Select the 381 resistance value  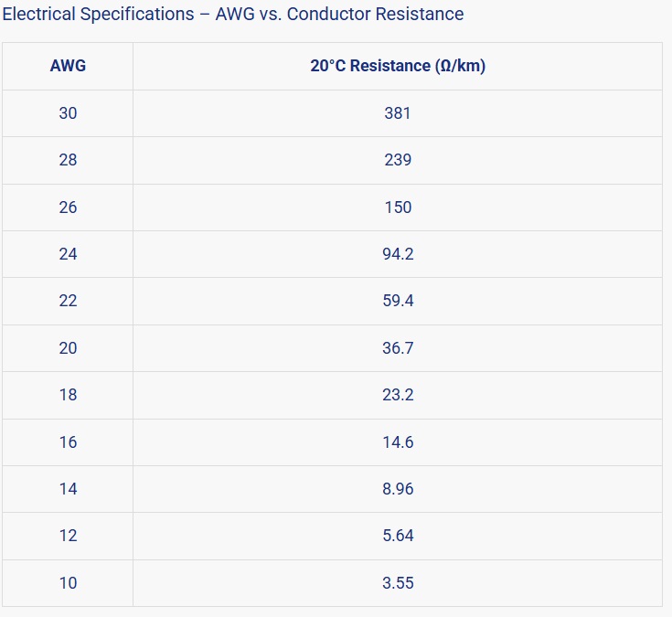[x=398, y=113]
